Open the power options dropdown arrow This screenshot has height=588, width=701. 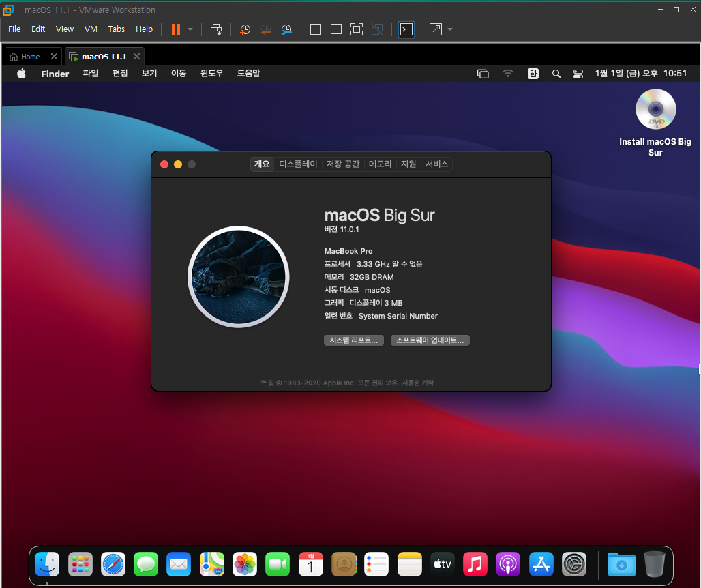pos(190,29)
